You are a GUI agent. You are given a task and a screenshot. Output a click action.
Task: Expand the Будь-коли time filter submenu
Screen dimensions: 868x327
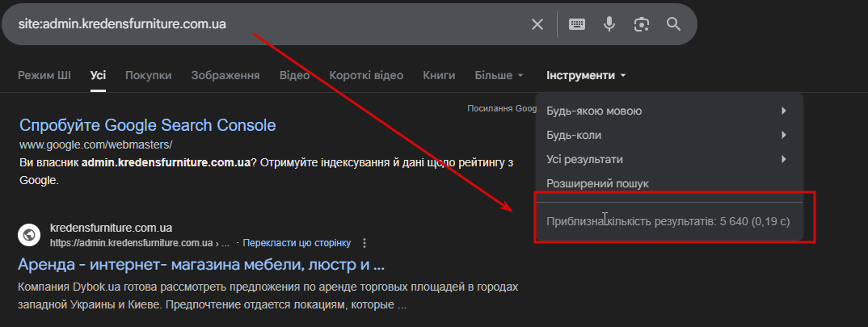coord(669,135)
